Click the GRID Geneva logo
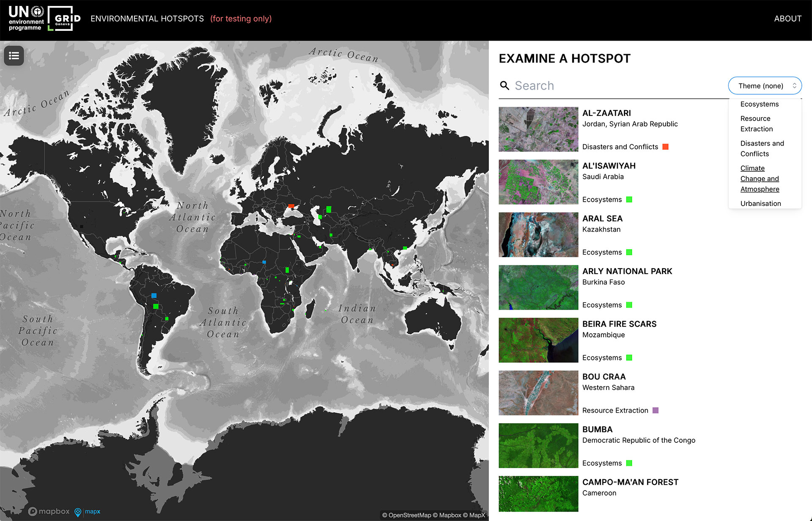The height and width of the screenshot is (521, 812). [x=64, y=19]
